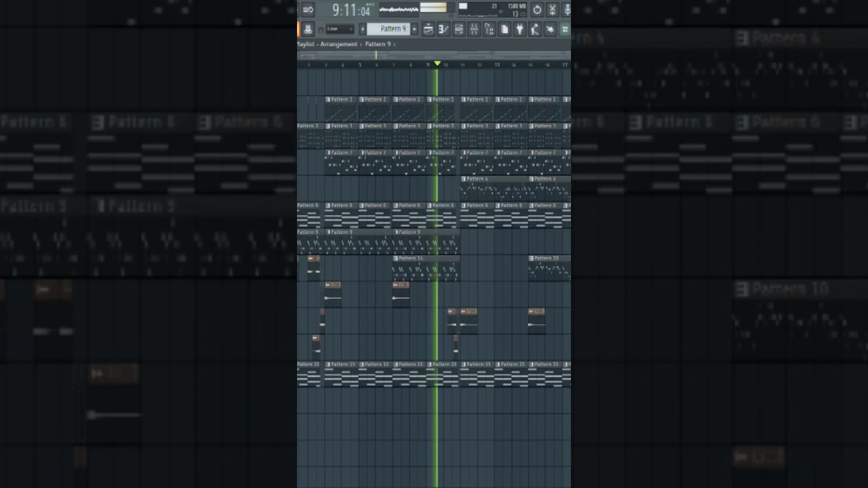
Task: Toggle the step edit crossed-tools icon
Action: (552, 9)
